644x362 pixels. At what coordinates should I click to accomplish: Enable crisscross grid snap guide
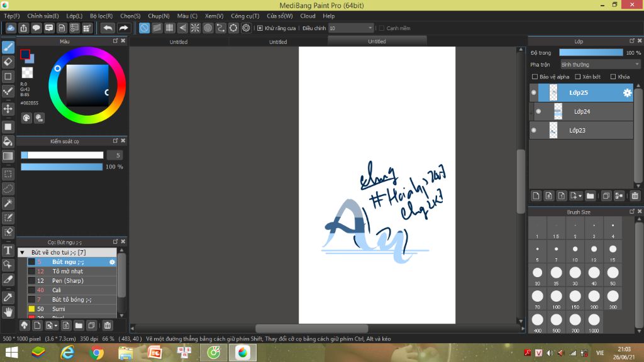[170, 28]
